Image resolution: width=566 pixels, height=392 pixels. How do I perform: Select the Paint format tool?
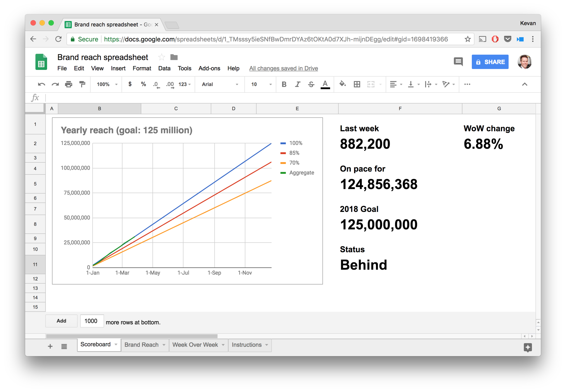pos(82,85)
